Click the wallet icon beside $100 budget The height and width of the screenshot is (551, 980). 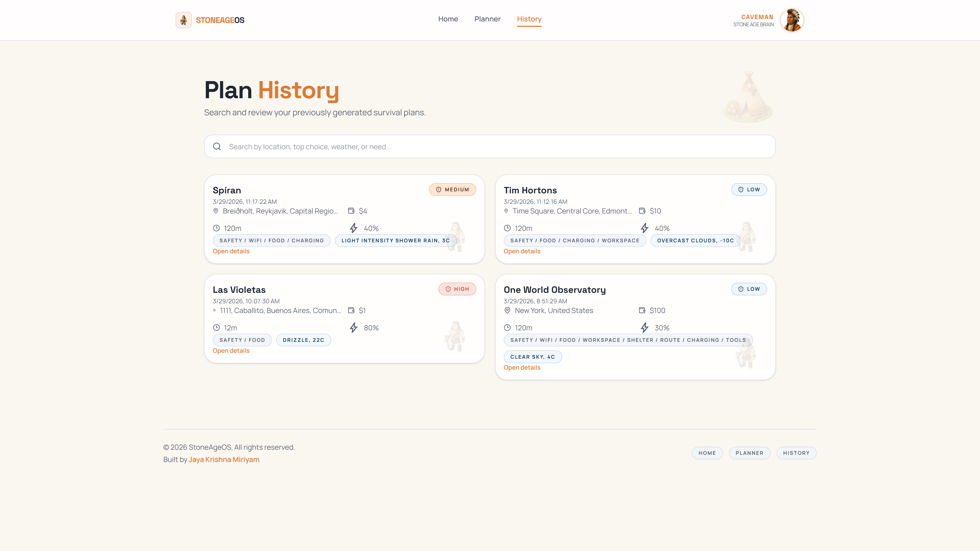(642, 310)
